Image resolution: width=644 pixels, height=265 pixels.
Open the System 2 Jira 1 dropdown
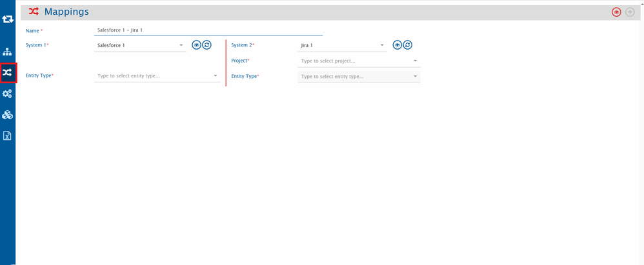click(342, 46)
